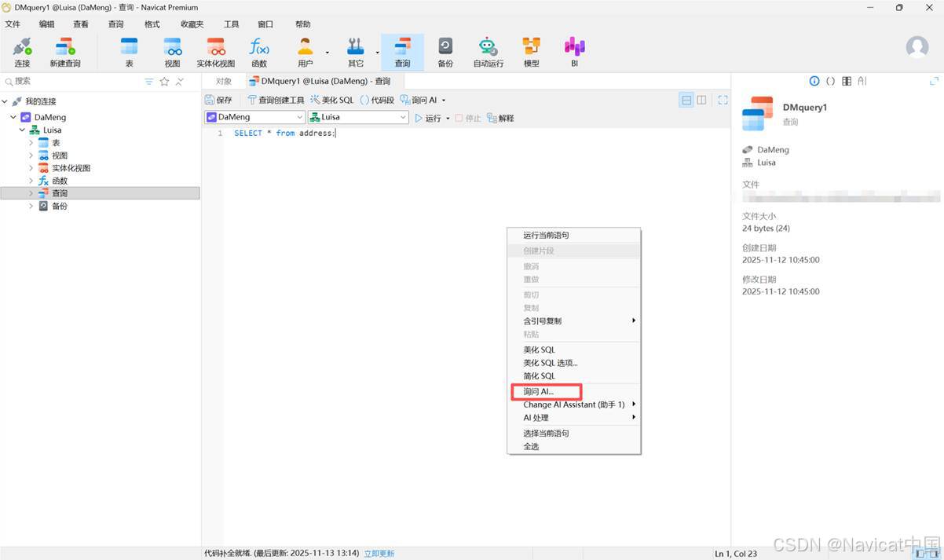Click the Explain (解释) button

coord(500,119)
